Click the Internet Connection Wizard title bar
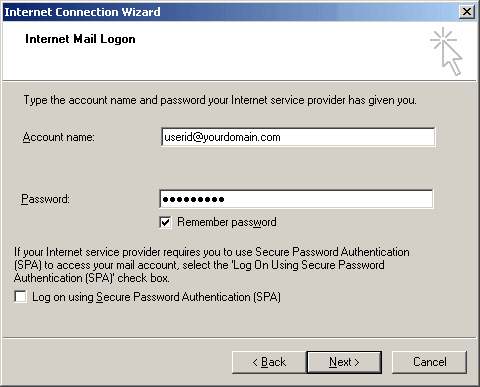This screenshot has width=480, height=387. (x=230, y=12)
